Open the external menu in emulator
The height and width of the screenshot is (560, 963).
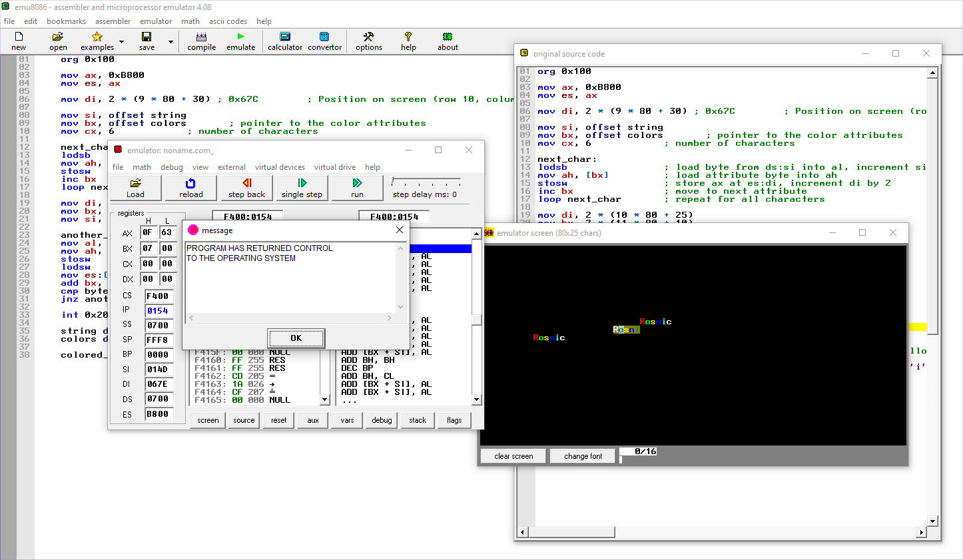(232, 167)
